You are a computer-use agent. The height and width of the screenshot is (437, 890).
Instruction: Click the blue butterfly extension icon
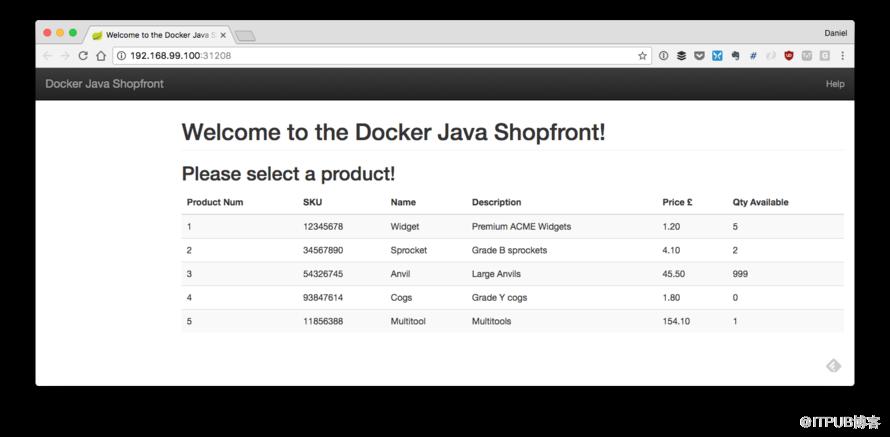717,56
